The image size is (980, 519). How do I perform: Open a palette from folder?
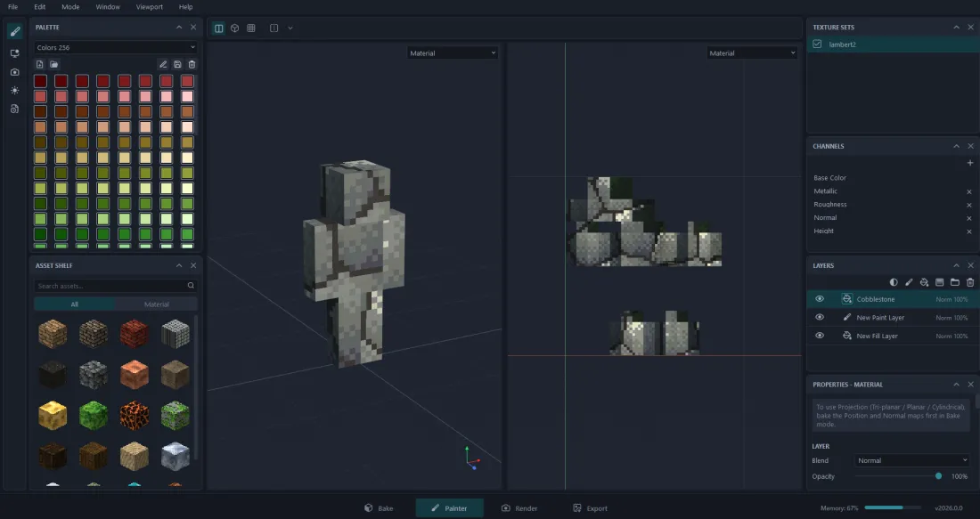tap(54, 64)
